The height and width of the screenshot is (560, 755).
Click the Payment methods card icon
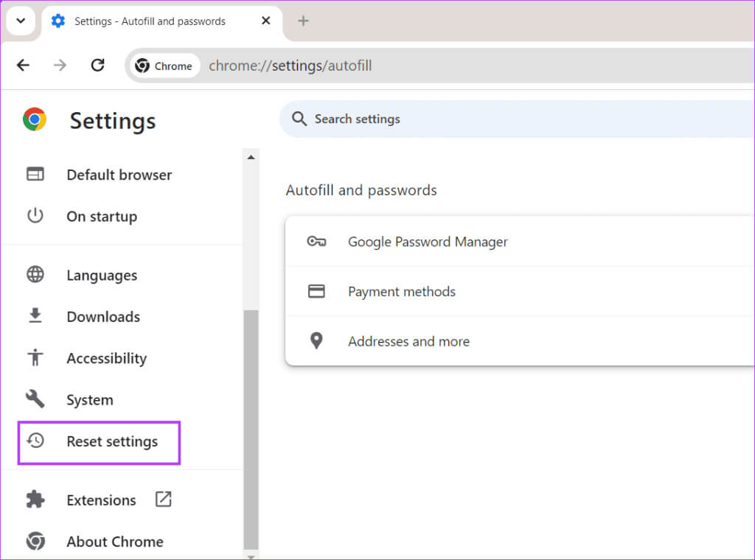coord(316,290)
